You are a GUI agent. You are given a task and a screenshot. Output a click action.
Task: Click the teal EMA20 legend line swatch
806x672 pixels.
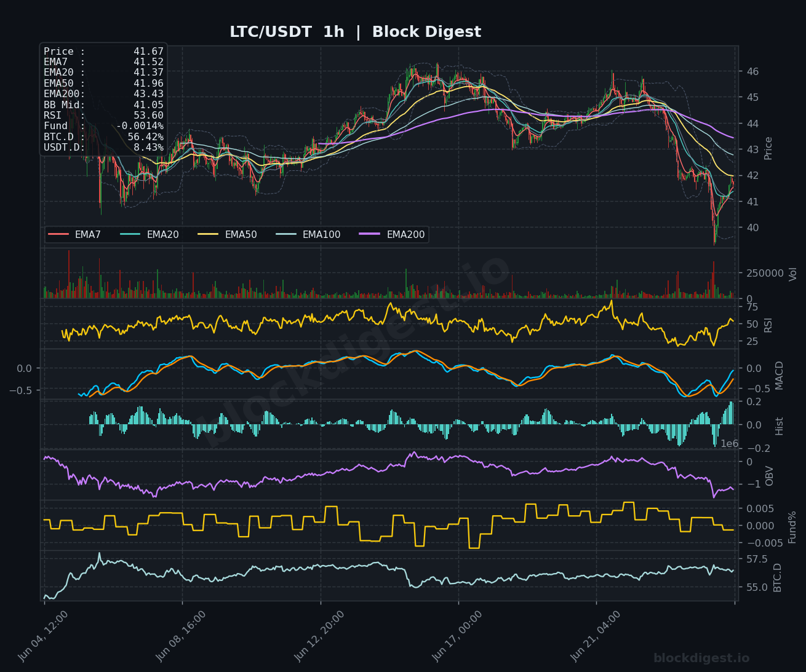[x=130, y=234]
